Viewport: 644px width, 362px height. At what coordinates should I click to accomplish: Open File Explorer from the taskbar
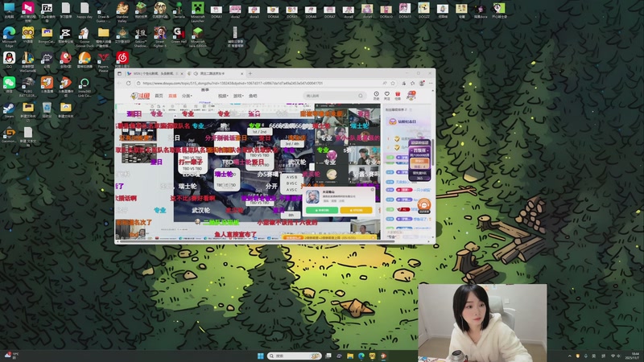click(x=350, y=356)
